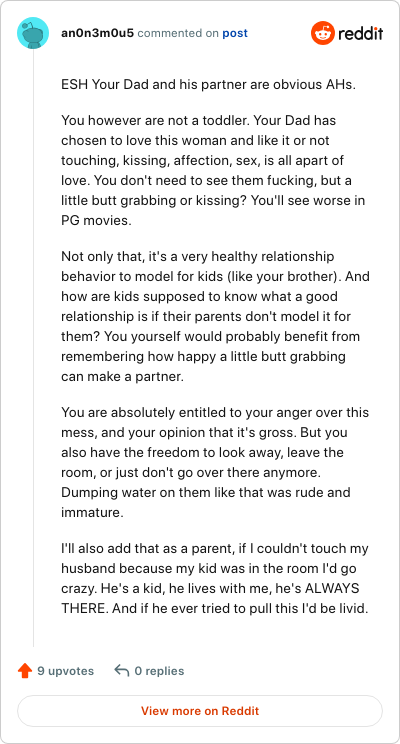Click the 'reddit' wordmark text
Viewport: 400px width, 744px height.
[x=361, y=34]
